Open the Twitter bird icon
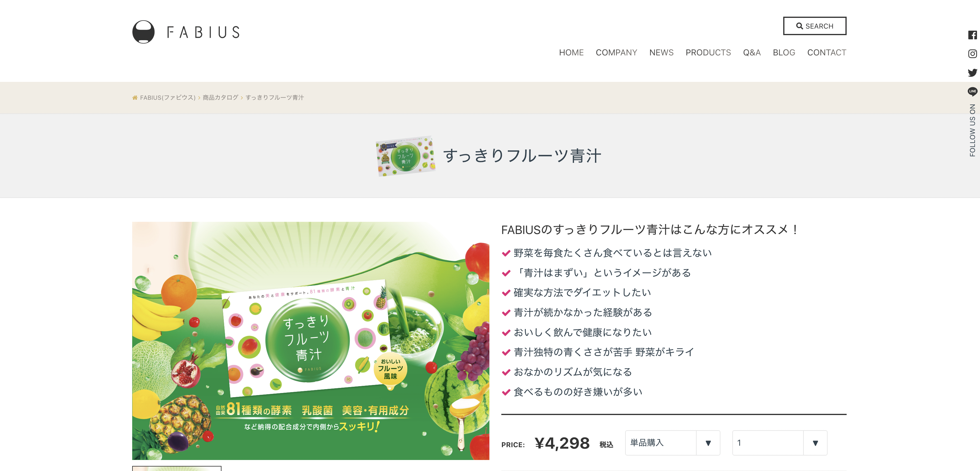Image resolution: width=980 pixels, height=471 pixels. point(972,72)
